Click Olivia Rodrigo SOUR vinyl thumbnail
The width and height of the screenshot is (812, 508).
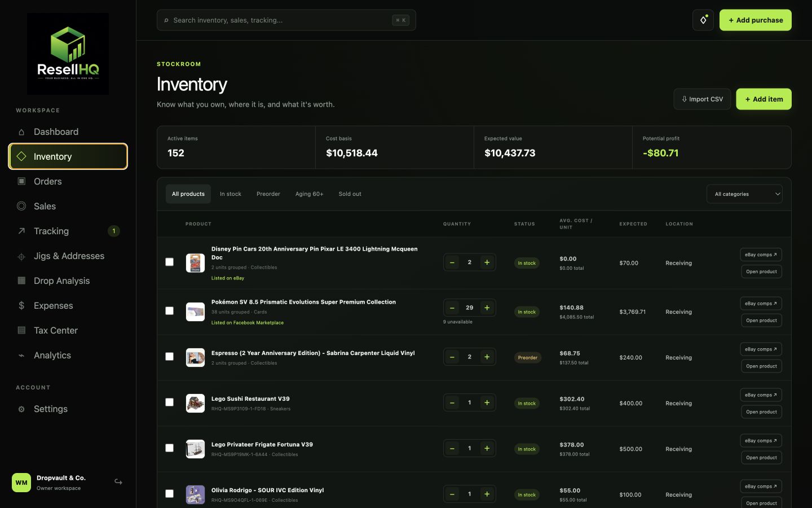click(x=195, y=494)
